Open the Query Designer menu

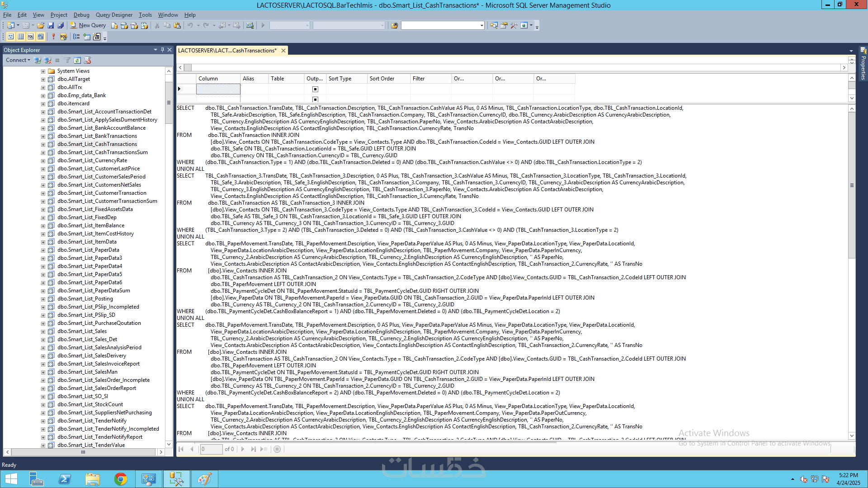coord(114,15)
